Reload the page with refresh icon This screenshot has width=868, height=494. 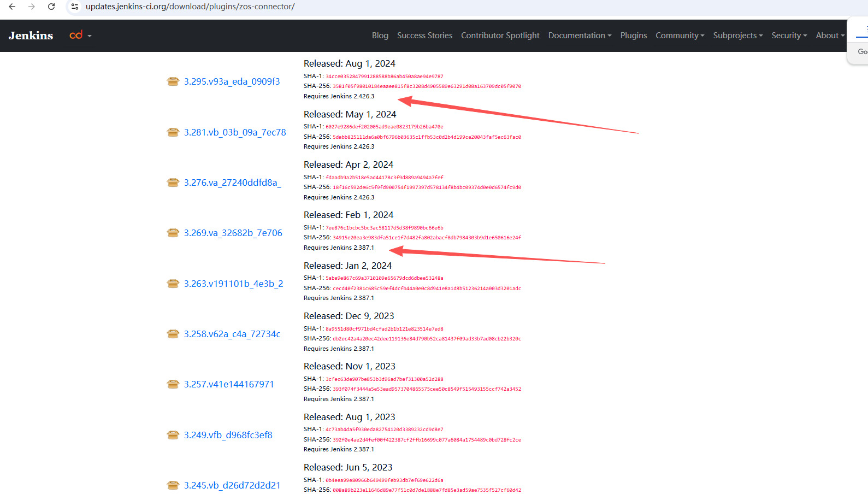(51, 7)
